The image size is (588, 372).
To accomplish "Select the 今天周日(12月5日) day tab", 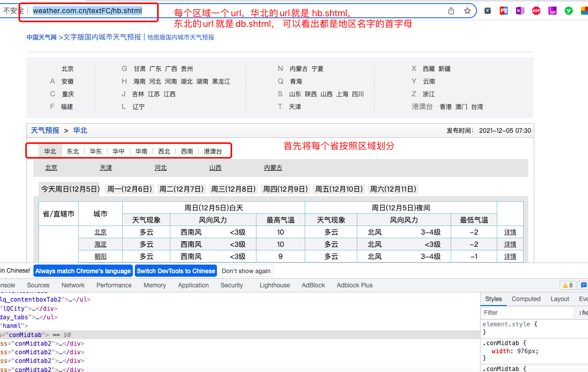I will click(x=70, y=189).
